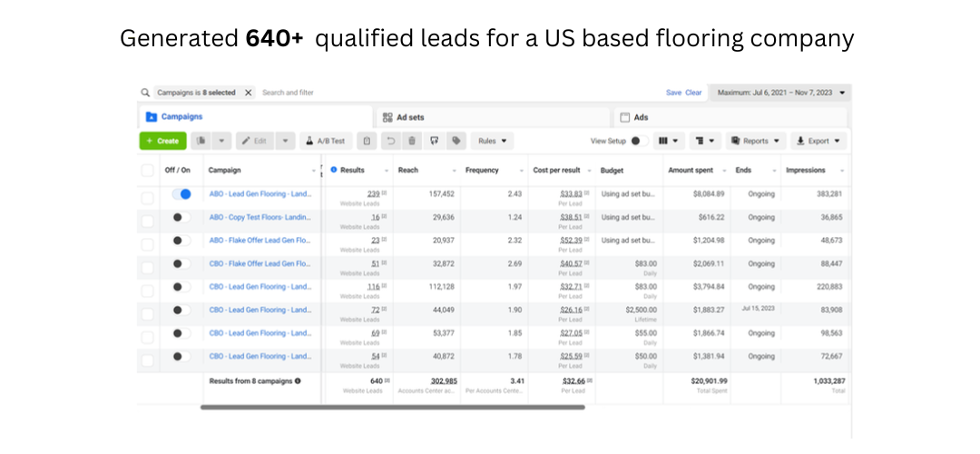This screenshot has height=454, width=980.
Task: Check the select-all checkbox in header
Action: [x=148, y=170]
